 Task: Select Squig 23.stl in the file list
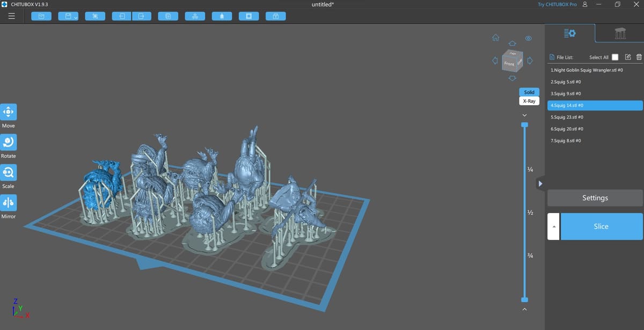click(595, 117)
